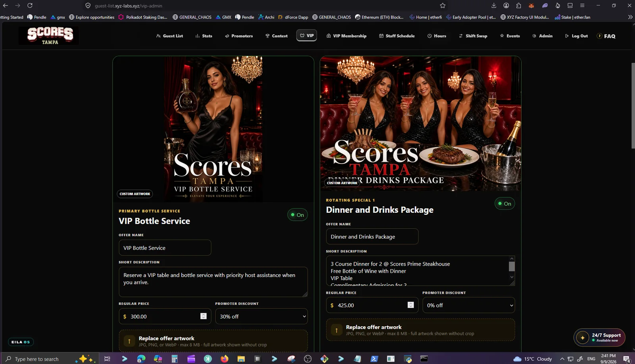
Task: Open the Contest page
Action: click(276, 36)
